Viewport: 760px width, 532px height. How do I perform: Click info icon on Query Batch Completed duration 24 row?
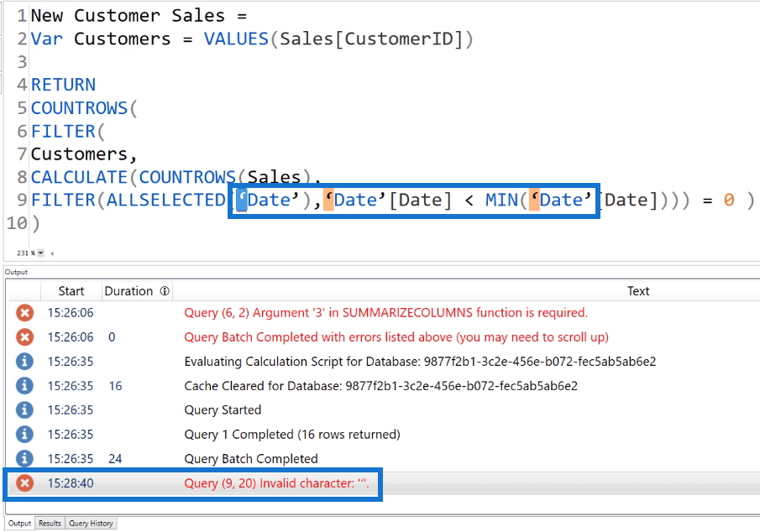point(24,458)
